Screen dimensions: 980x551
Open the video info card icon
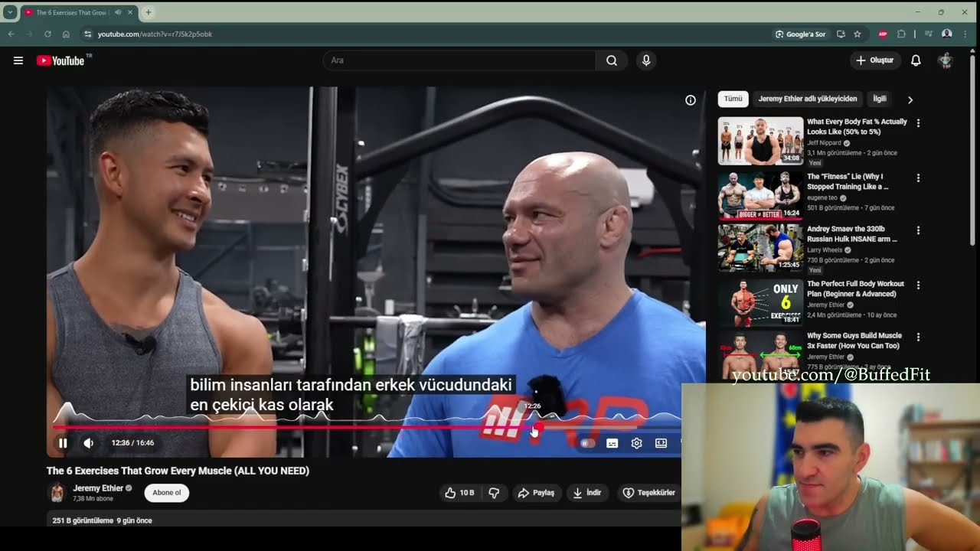point(691,100)
